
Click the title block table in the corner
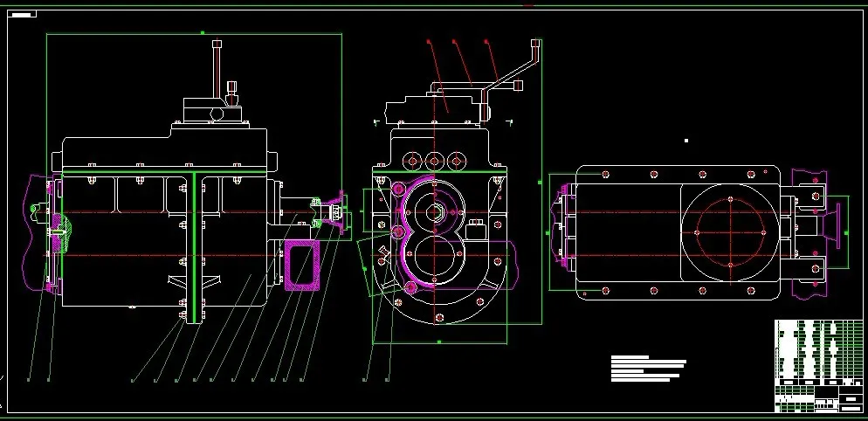click(818, 366)
